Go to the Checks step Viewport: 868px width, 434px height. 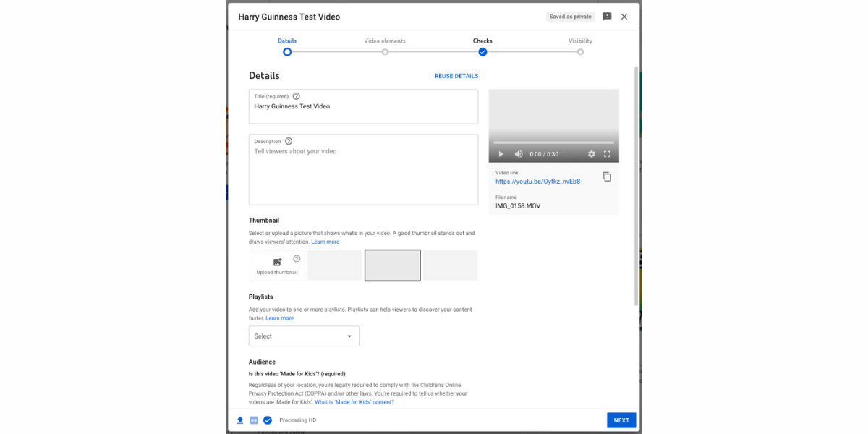tap(482, 46)
